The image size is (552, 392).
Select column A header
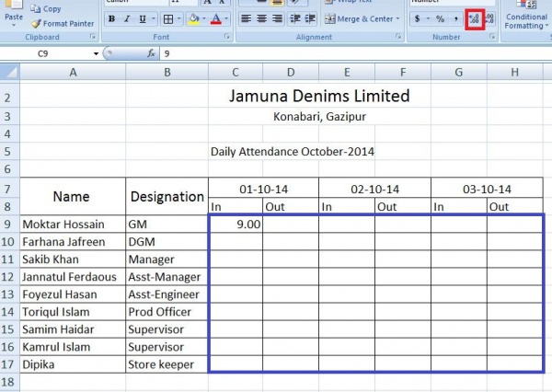coord(73,72)
